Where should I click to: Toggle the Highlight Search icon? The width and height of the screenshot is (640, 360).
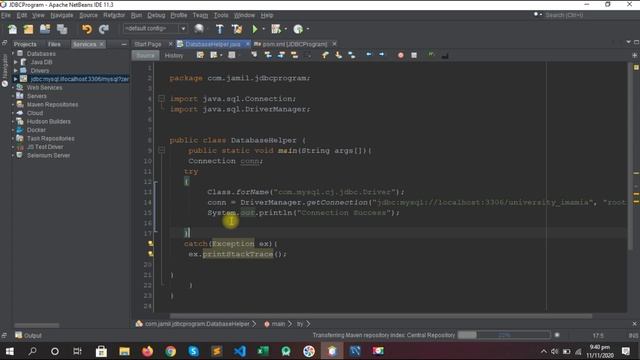294,55
